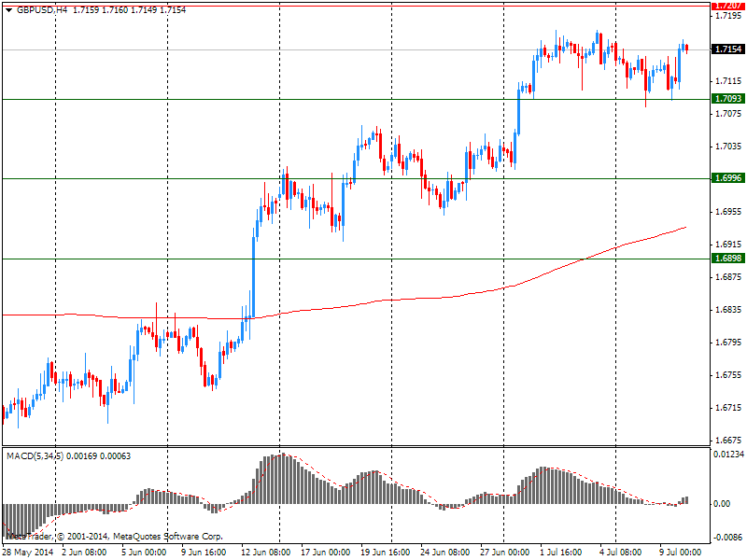Click the time axis label 19 Jun 16:00
The image size is (747, 560).
click(385, 553)
